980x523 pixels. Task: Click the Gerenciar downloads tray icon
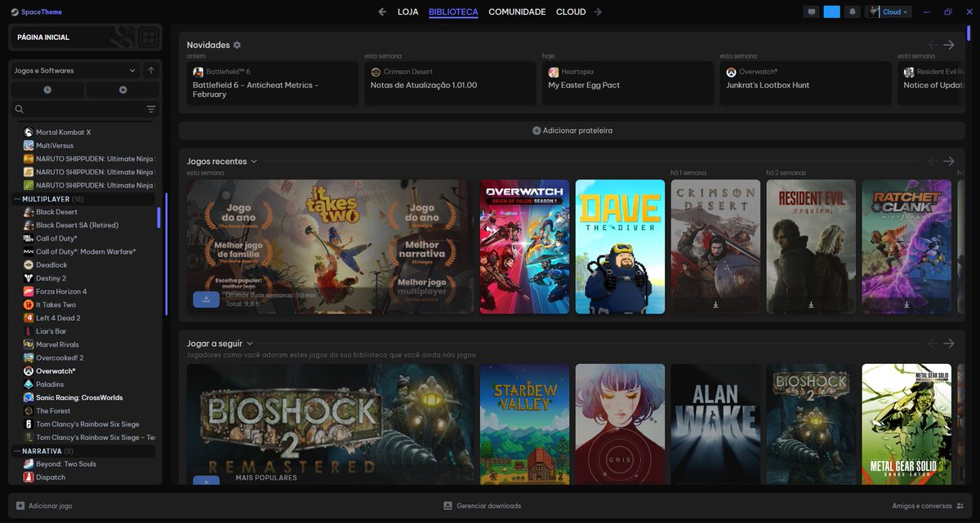point(448,506)
